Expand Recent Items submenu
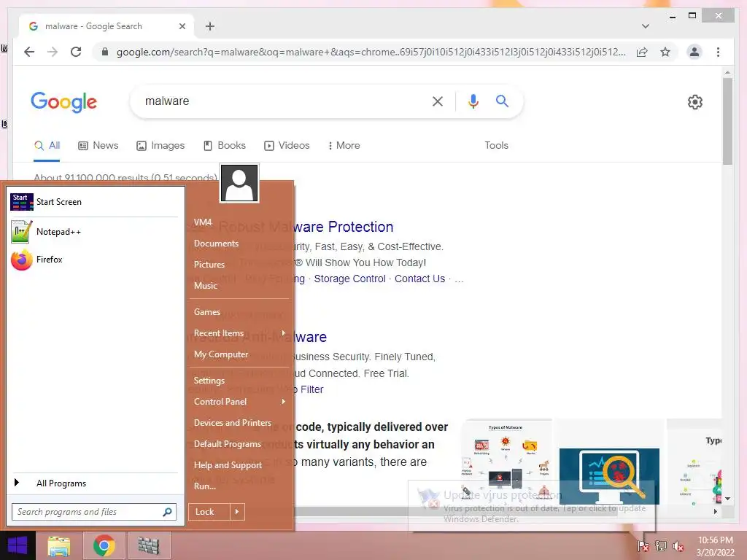The height and width of the screenshot is (560, 747). tap(239, 333)
